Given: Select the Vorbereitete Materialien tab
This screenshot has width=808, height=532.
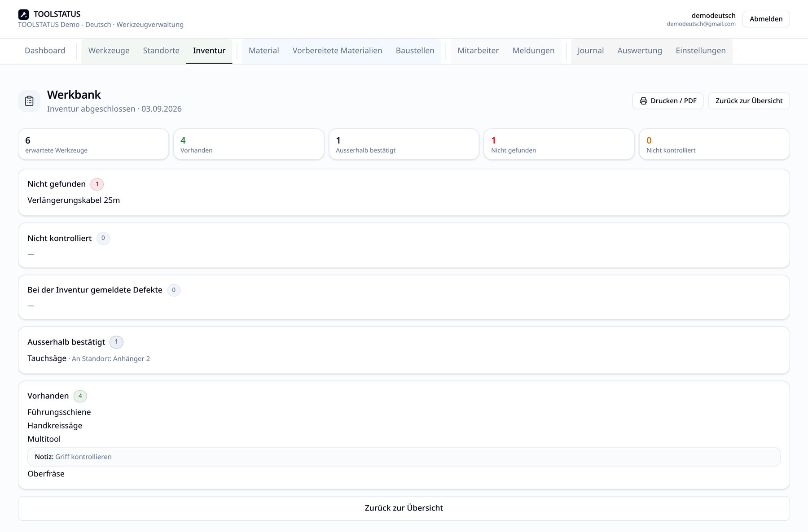Looking at the screenshot, I should click(x=337, y=51).
